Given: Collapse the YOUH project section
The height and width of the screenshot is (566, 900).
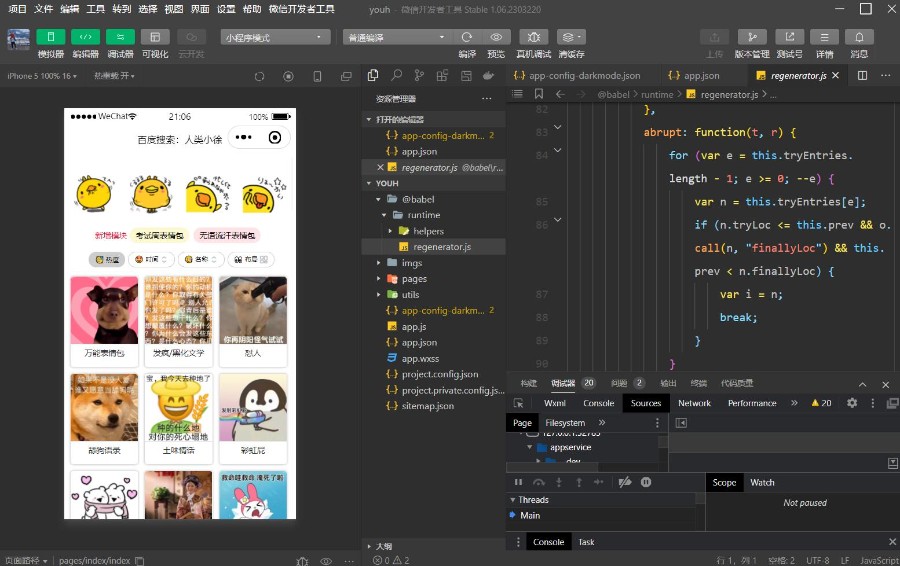Looking at the screenshot, I should coord(369,183).
